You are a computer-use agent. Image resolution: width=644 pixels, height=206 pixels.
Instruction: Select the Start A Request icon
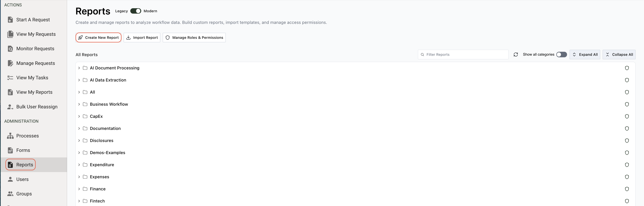coord(10,19)
